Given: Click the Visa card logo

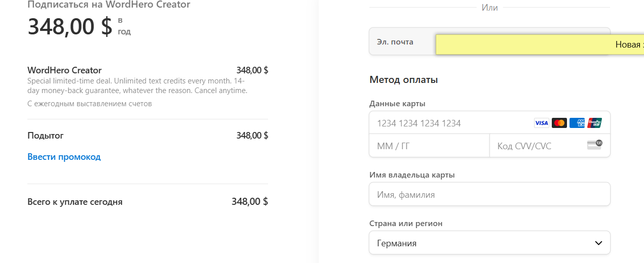Looking at the screenshot, I should (542, 123).
